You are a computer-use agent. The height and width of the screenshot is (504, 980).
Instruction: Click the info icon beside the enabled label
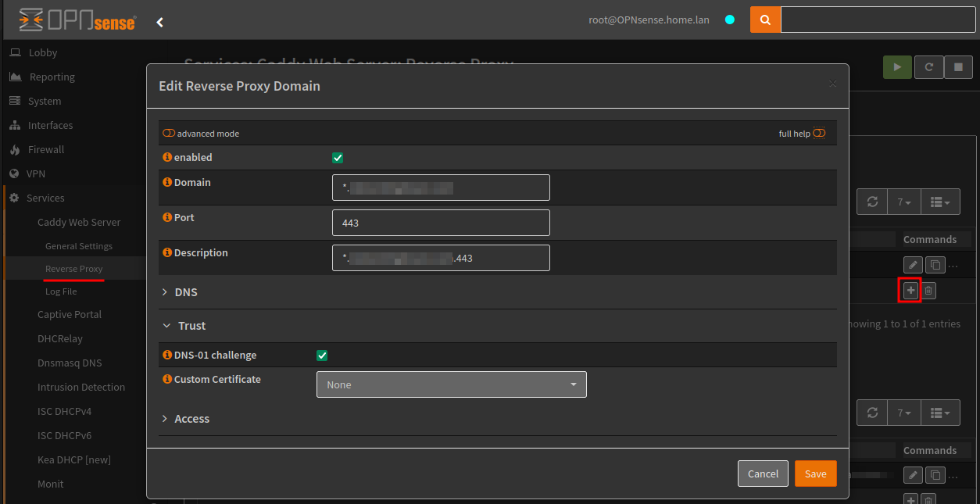click(x=166, y=157)
